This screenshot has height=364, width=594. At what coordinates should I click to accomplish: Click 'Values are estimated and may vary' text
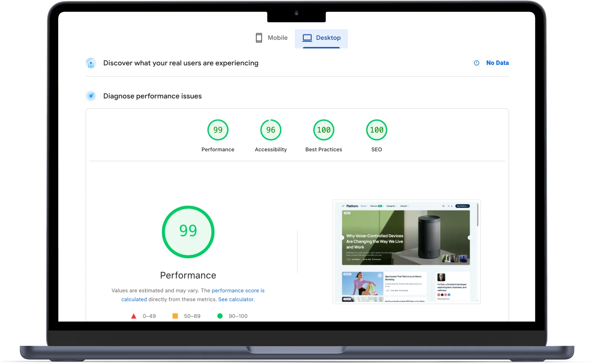click(155, 291)
